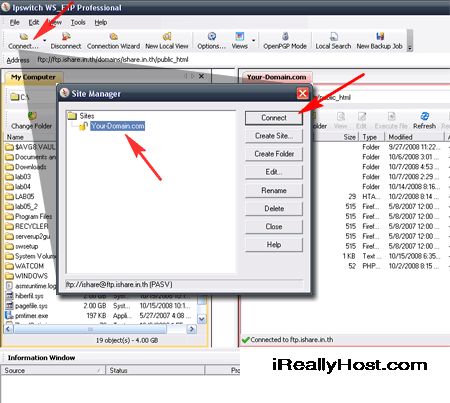Select the My Computer tab
The width and height of the screenshot is (450, 403).
click(33, 77)
